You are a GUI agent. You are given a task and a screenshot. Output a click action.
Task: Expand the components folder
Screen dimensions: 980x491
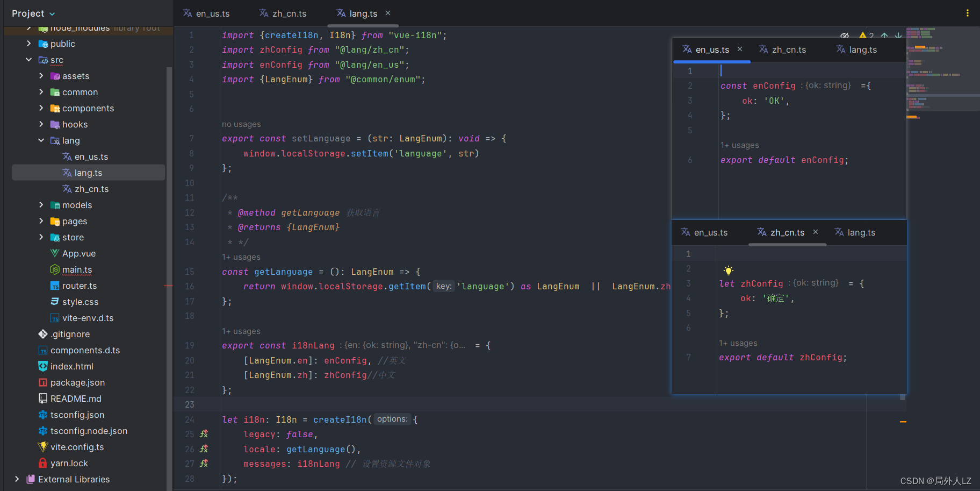point(41,108)
